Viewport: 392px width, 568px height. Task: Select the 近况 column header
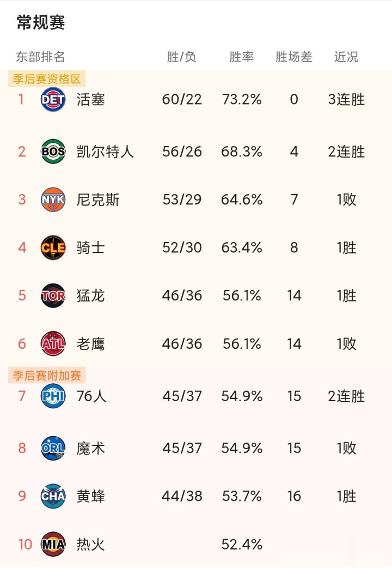[x=346, y=57]
